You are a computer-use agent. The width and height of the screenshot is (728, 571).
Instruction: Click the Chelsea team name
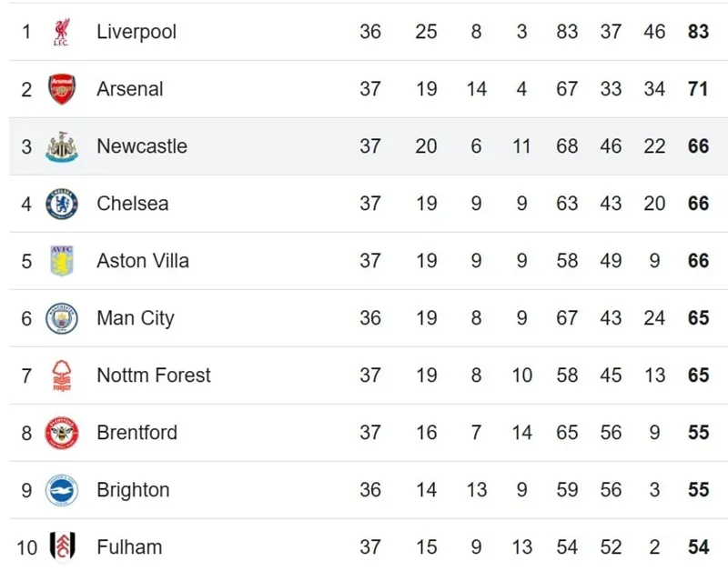pos(133,204)
